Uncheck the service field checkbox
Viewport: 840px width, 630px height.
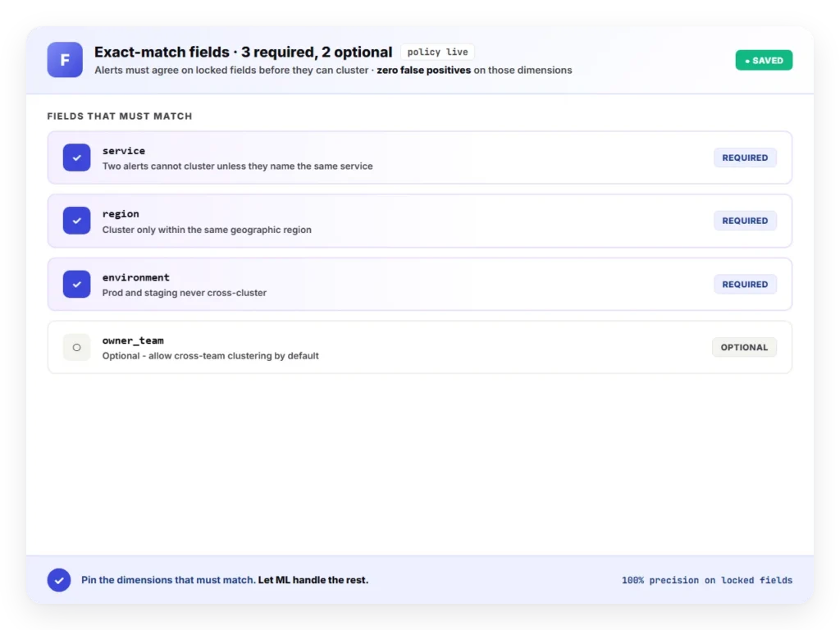pos(76,157)
